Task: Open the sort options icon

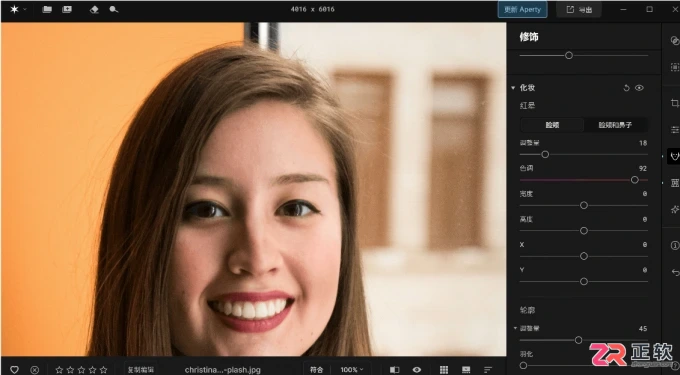Action: [x=488, y=370]
